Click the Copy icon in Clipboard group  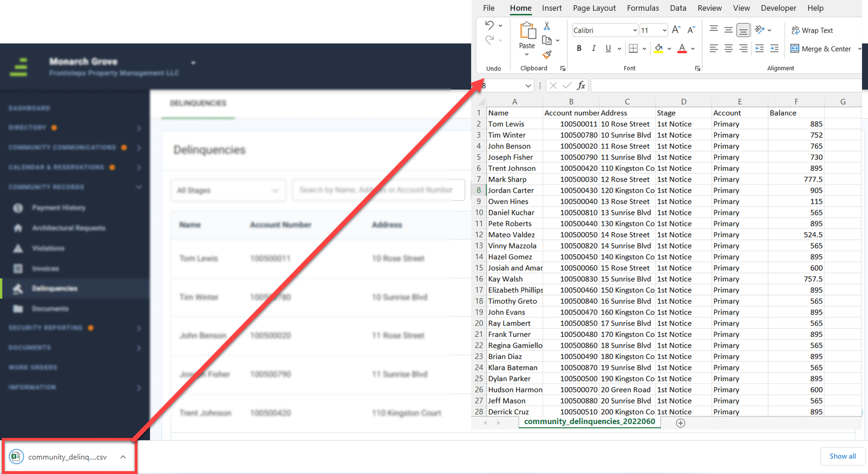click(547, 40)
